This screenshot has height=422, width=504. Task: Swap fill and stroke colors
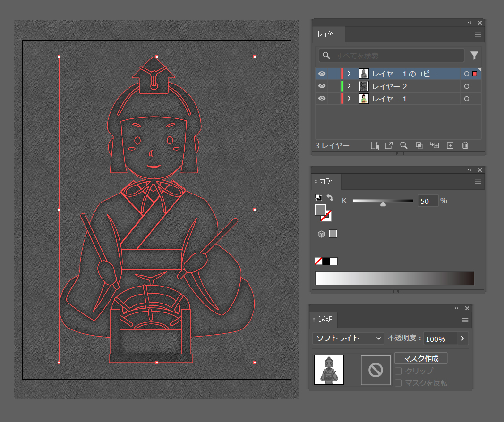click(x=329, y=197)
